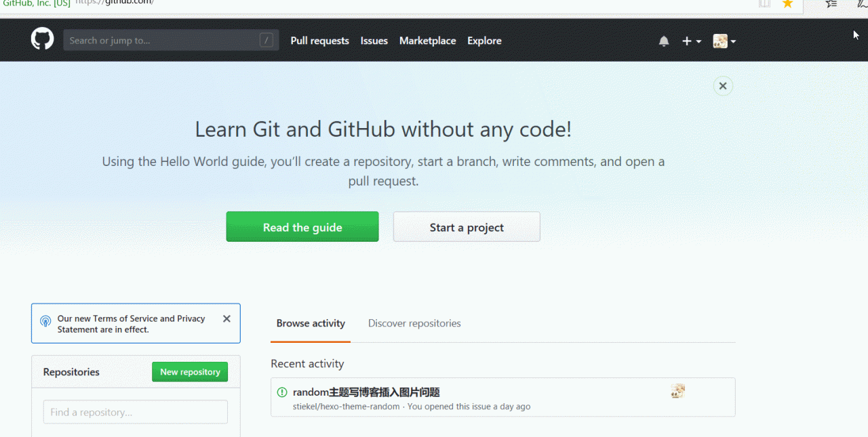
Task: Click the Learn Git and GitHub headline
Action: coord(383,129)
